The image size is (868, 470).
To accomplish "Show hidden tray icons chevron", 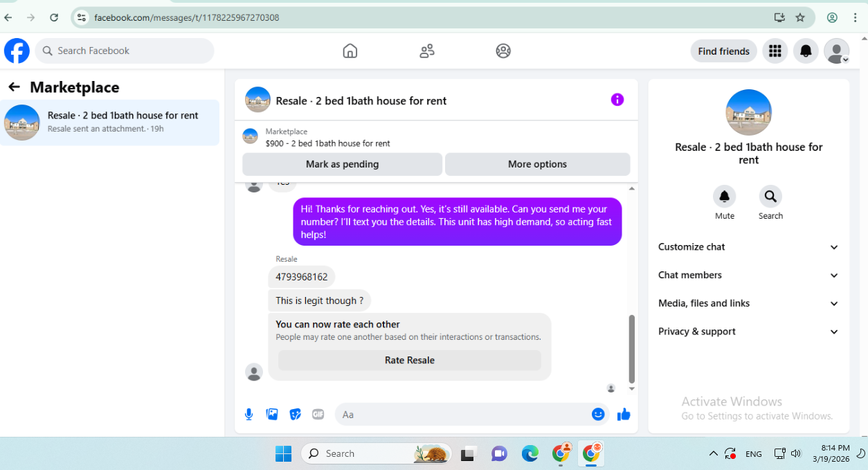I will 713,453.
